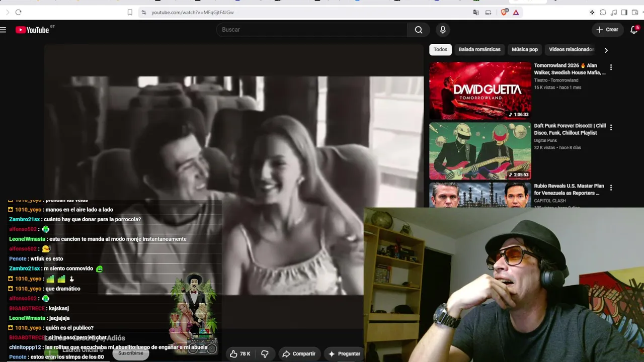
Task: Click LeonelWmasta message 'esta cancion te manda'
Action: pyautogui.click(x=118, y=239)
